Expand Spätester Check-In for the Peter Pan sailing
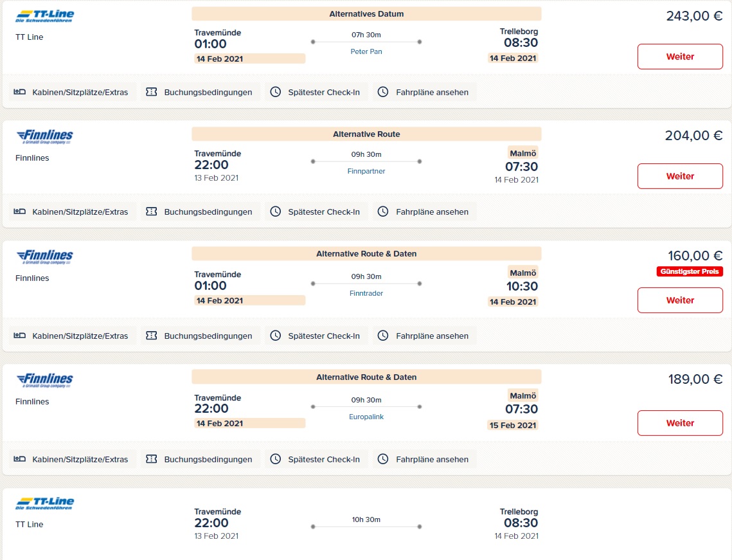732x560 pixels. [x=316, y=92]
